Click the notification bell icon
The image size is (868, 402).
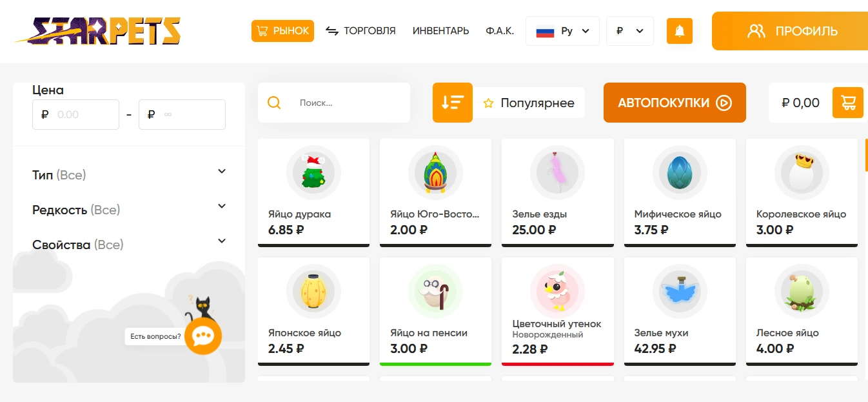[x=679, y=31]
